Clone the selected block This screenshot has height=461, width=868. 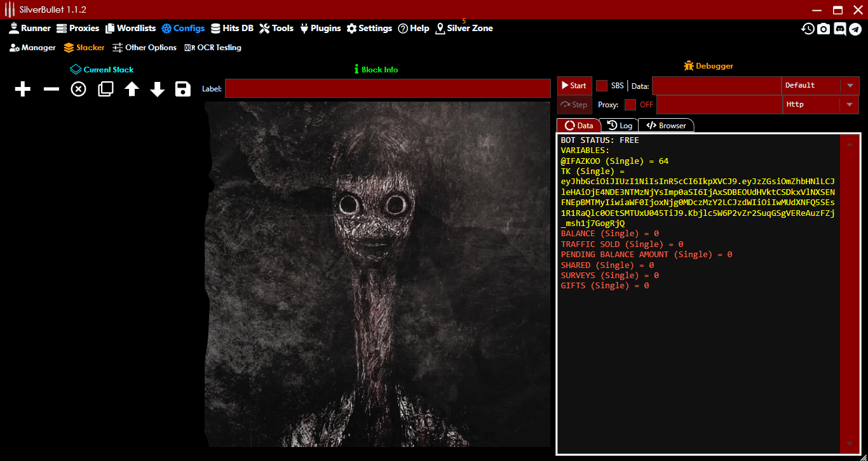pyautogui.click(x=105, y=89)
